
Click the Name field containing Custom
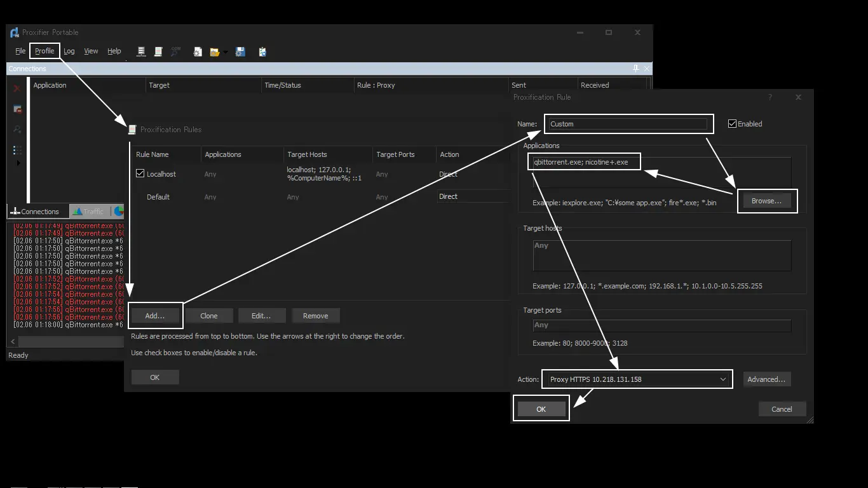[x=627, y=124]
